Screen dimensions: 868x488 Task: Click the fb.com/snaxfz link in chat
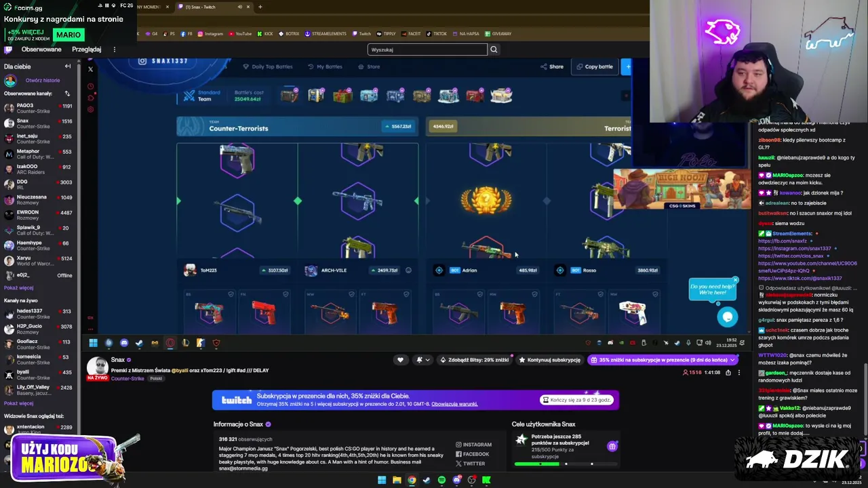pyautogui.click(x=783, y=241)
